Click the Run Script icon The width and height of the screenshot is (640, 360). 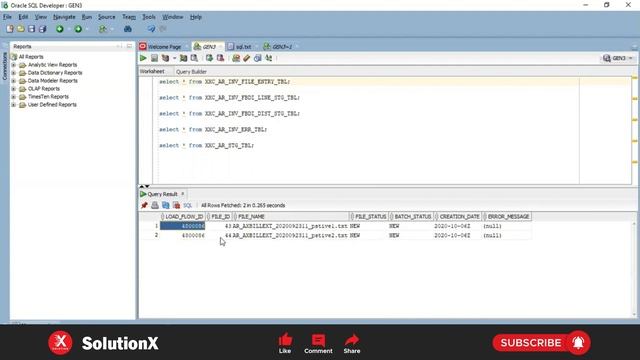coord(154,58)
